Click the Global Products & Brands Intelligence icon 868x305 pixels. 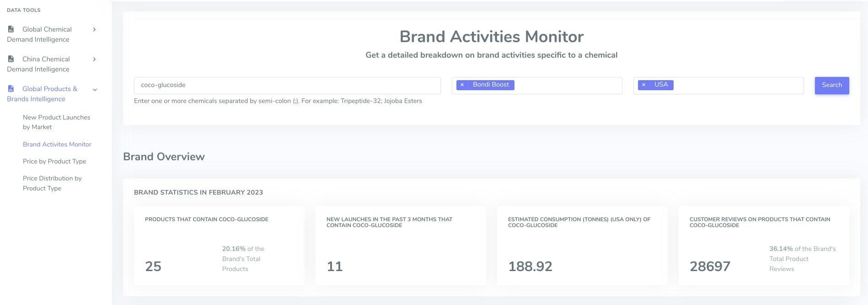coord(11,89)
